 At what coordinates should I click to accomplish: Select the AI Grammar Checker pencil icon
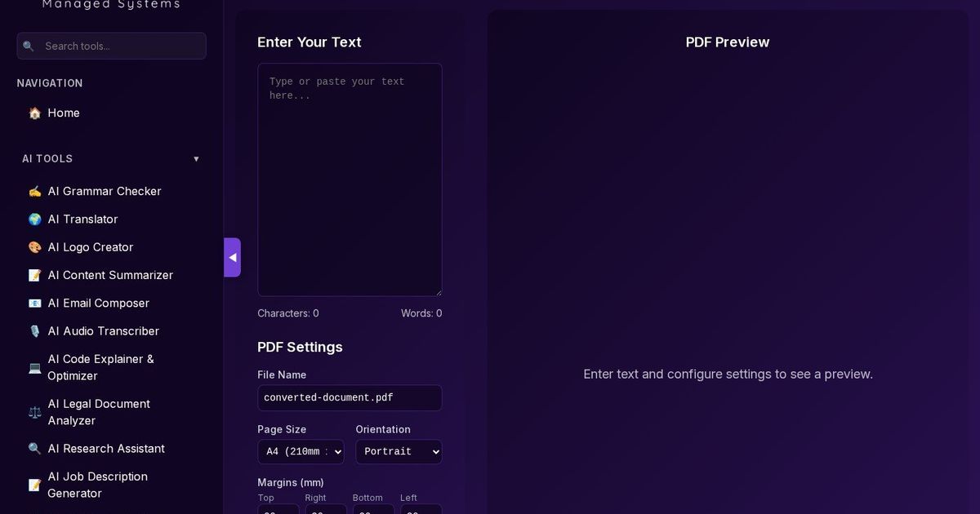click(34, 191)
